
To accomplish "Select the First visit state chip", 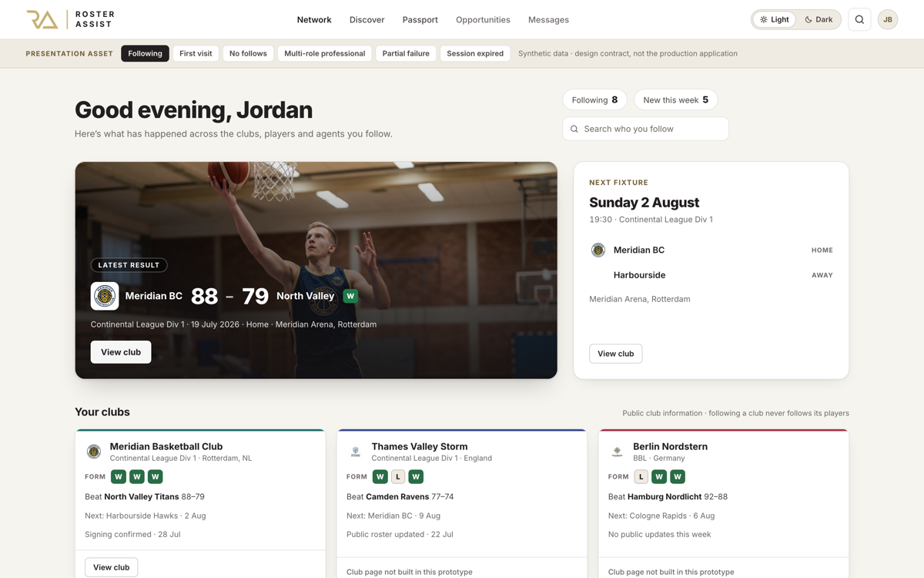I will pos(196,53).
